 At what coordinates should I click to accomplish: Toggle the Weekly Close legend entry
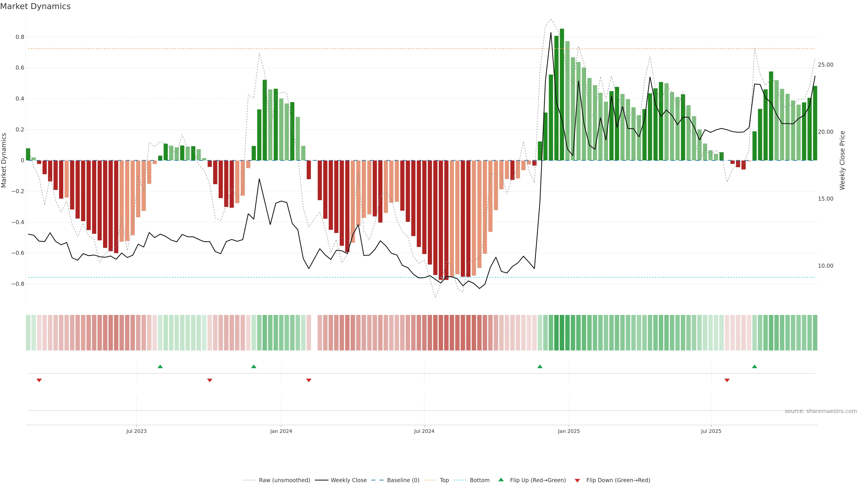(x=348, y=480)
